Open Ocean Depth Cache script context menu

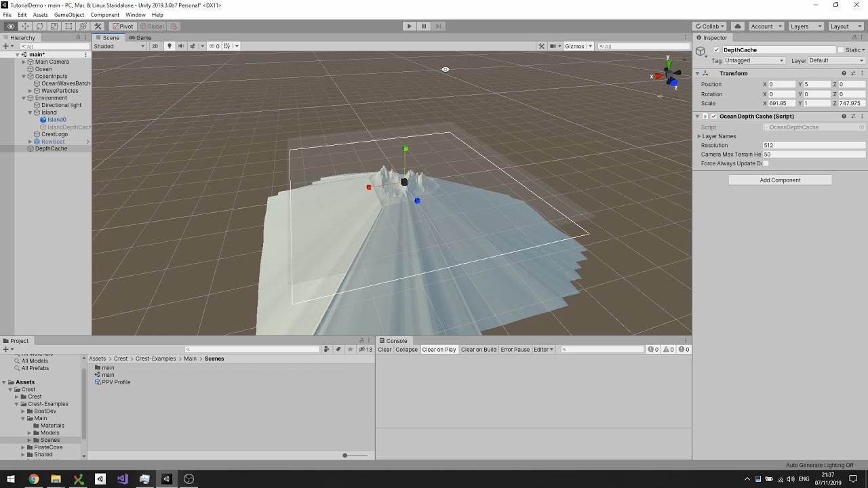point(862,117)
